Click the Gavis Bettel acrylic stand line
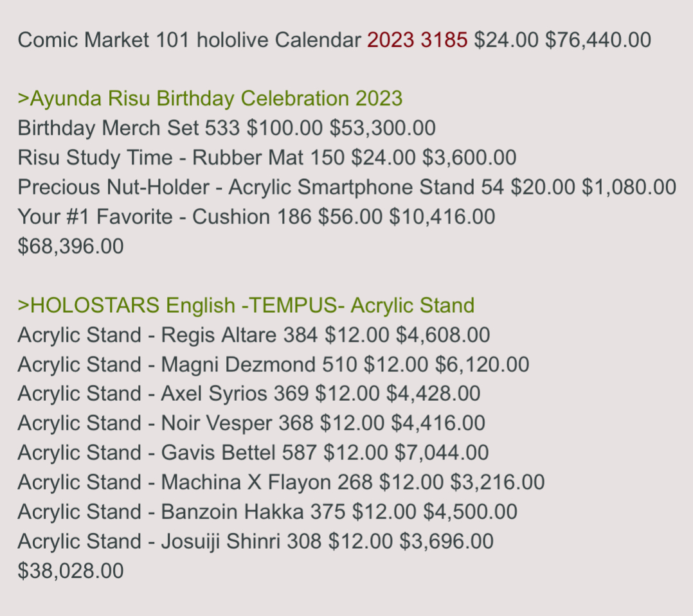Image resolution: width=693 pixels, height=616 pixels. coord(253,453)
